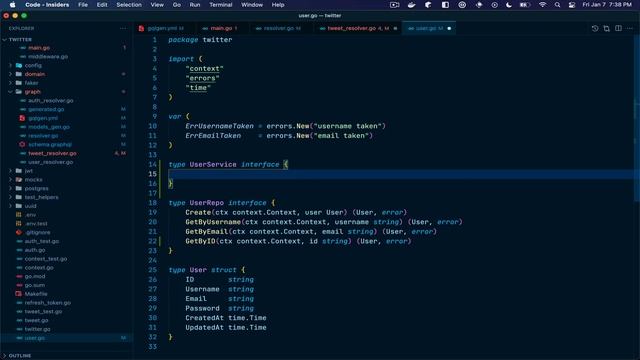The width and height of the screenshot is (640, 360).
Task: Open the Control Center menu bar icon
Action: click(x=572, y=5)
